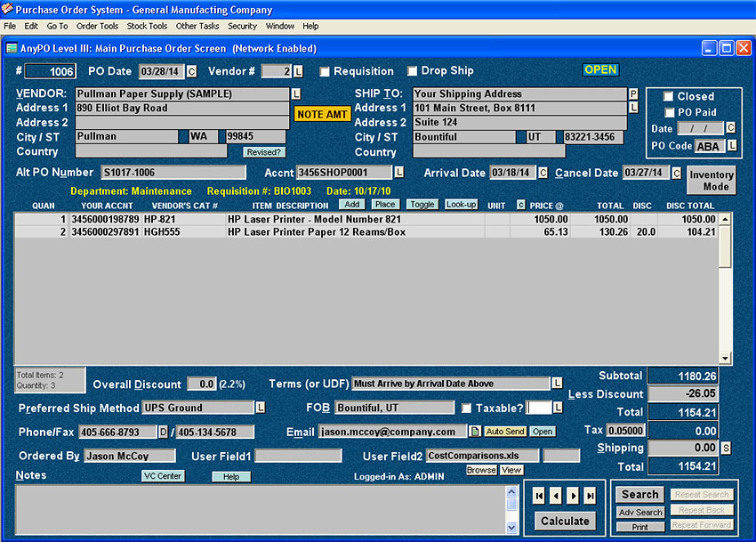This screenshot has height=542, width=756.
Task: Select the HP Laser Printer Paper row
Action: coord(366,232)
